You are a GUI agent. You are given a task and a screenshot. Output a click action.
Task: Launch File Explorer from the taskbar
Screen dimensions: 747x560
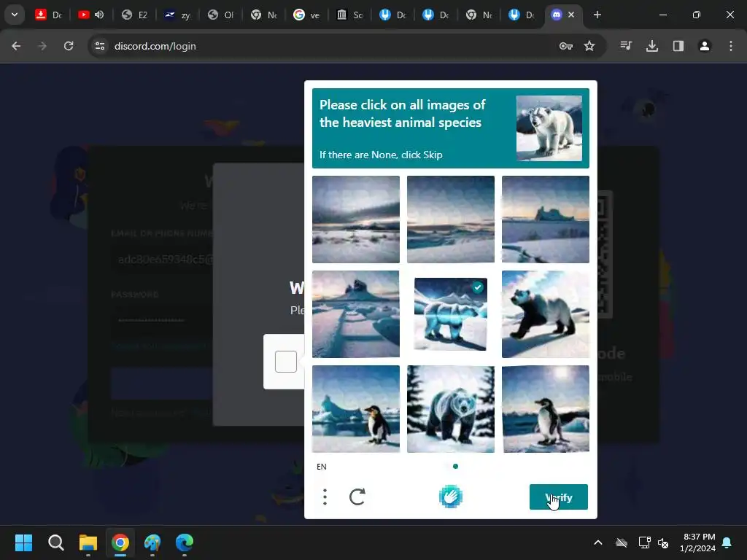click(x=88, y=542)
